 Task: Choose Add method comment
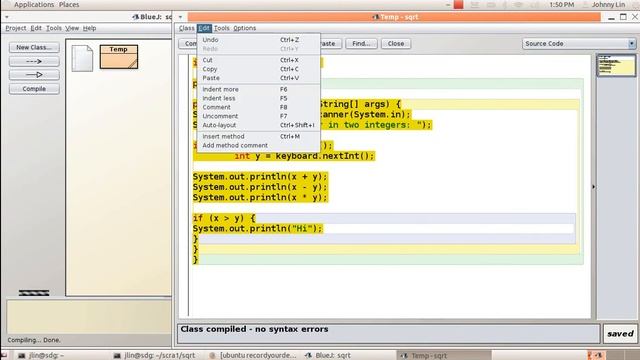click(x=258, y=145)
